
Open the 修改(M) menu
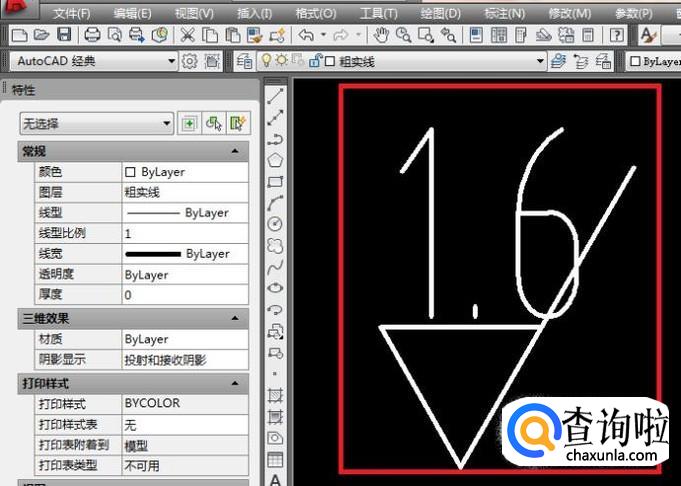(569, 14)
